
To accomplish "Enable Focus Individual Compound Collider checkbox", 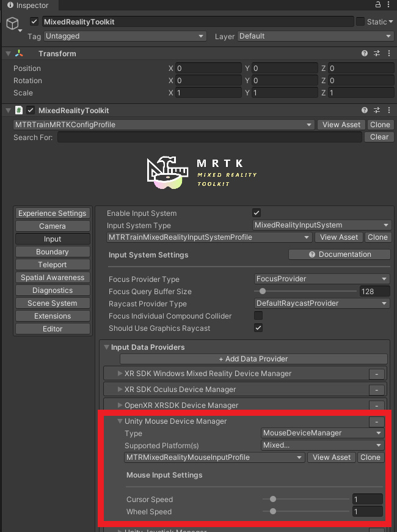I will pos(258,316).
